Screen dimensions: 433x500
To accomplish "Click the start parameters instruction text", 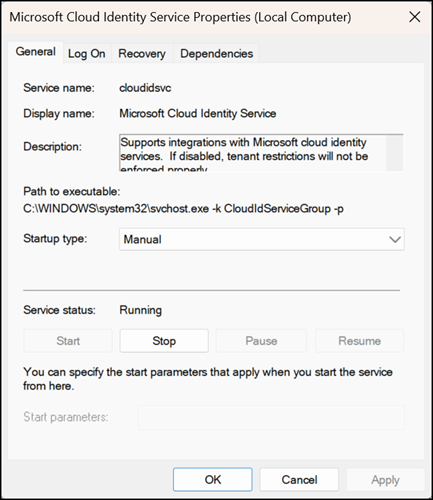I will pyautogui.click(x=208, y=379).
